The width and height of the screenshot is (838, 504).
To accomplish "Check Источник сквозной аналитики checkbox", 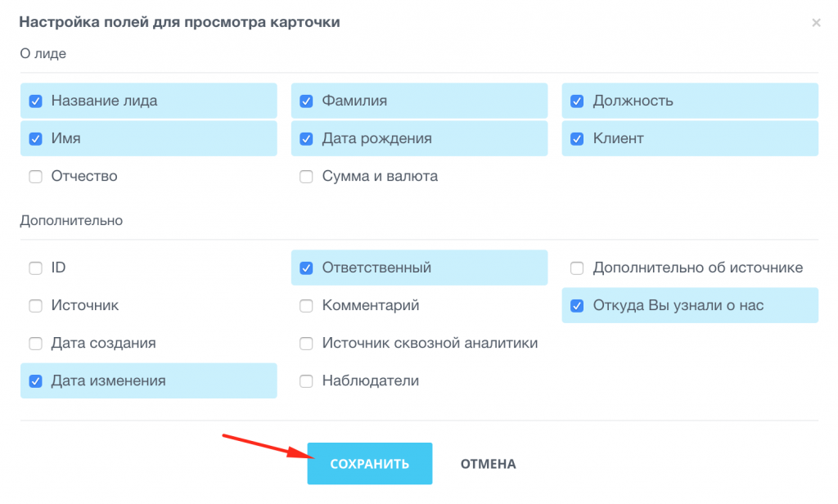I will (x=306, y=343).
